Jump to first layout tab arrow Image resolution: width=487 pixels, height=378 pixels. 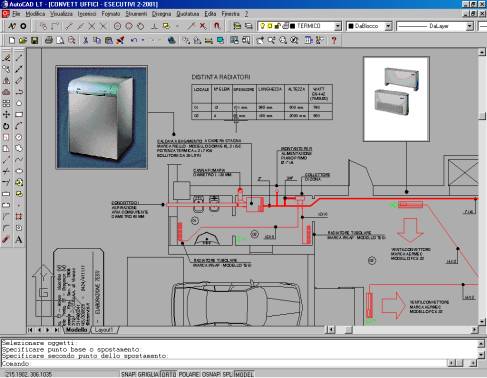[x=30, y=330]
